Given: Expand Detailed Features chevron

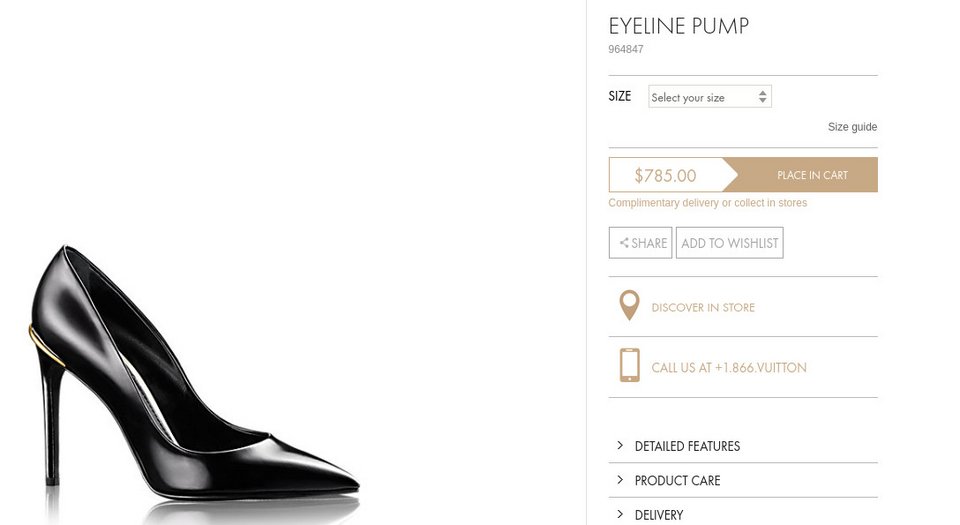Looking at the screenshot, I should click(x=620, y=446).
